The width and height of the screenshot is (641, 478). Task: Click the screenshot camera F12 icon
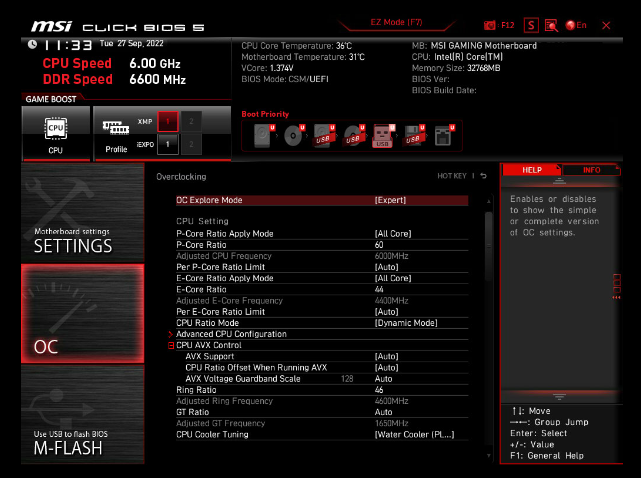pos(499,25)
